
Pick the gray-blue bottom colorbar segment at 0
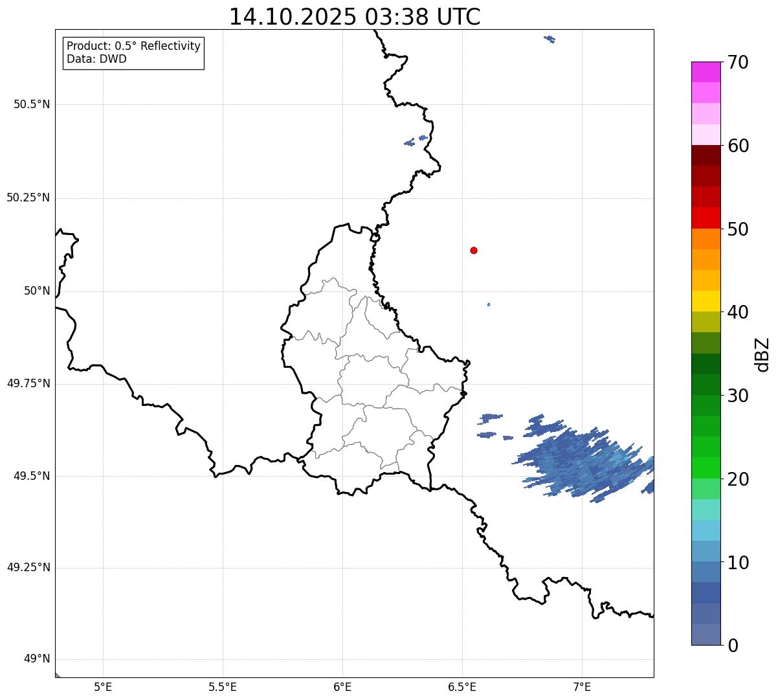pyautogui.click(x=706, y=635)
